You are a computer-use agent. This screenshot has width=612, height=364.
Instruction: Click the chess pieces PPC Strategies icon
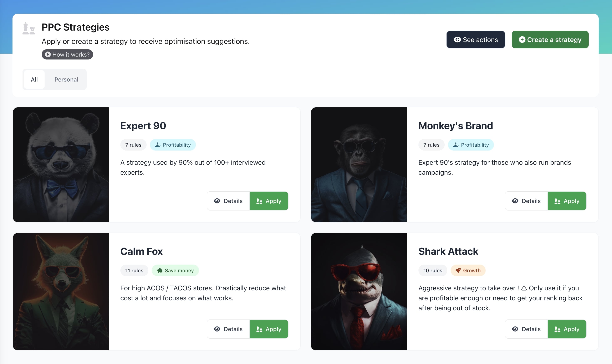click(29, 28)
